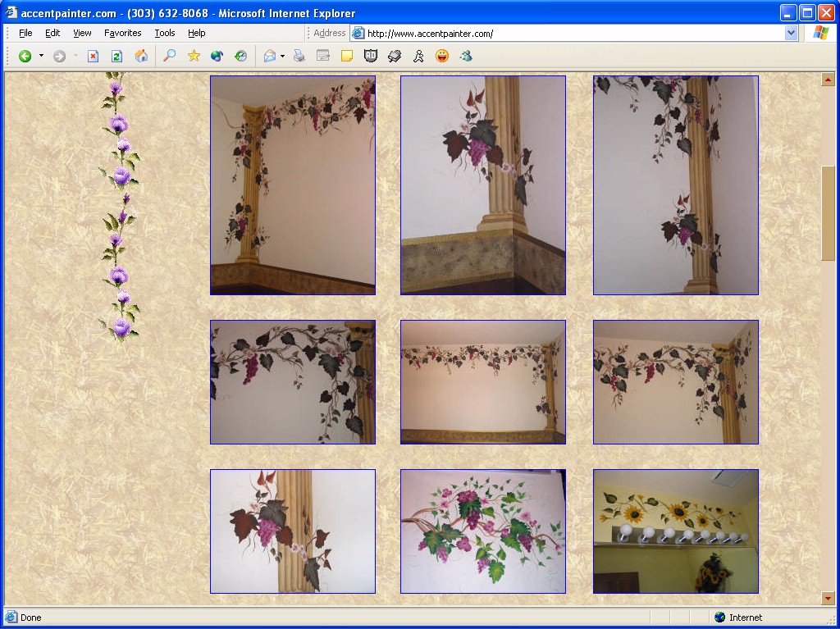Click the Stop loading icon
Image resolution: width=840 pixels, height=629 pixels.
tap(94, 56)
